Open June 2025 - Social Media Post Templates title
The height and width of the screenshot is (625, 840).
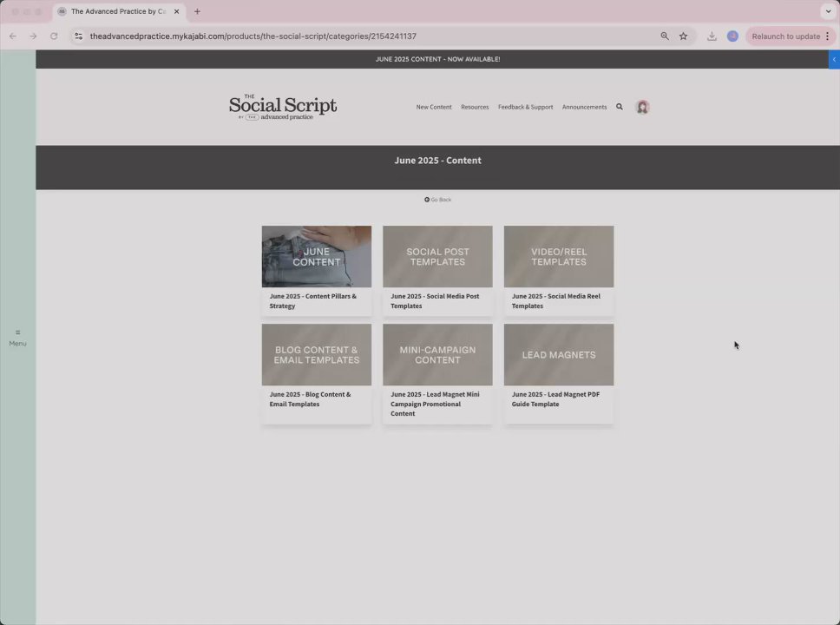(435, 300)
